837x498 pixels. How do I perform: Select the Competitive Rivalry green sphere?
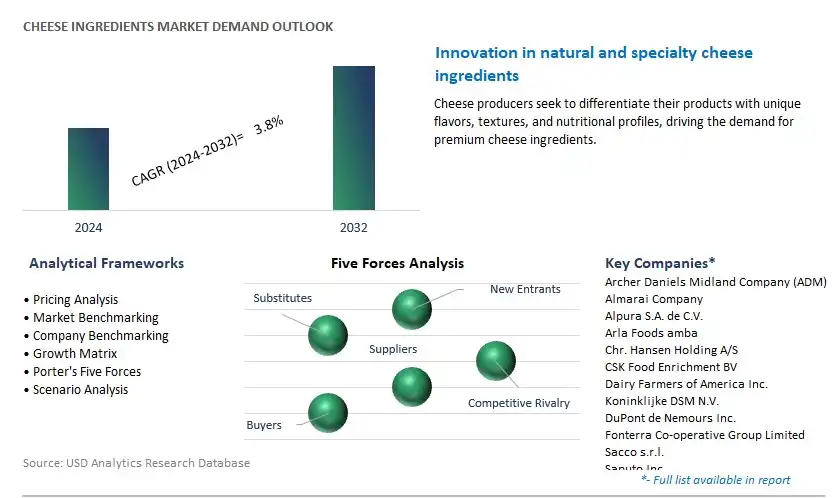[x=495, y=361]
